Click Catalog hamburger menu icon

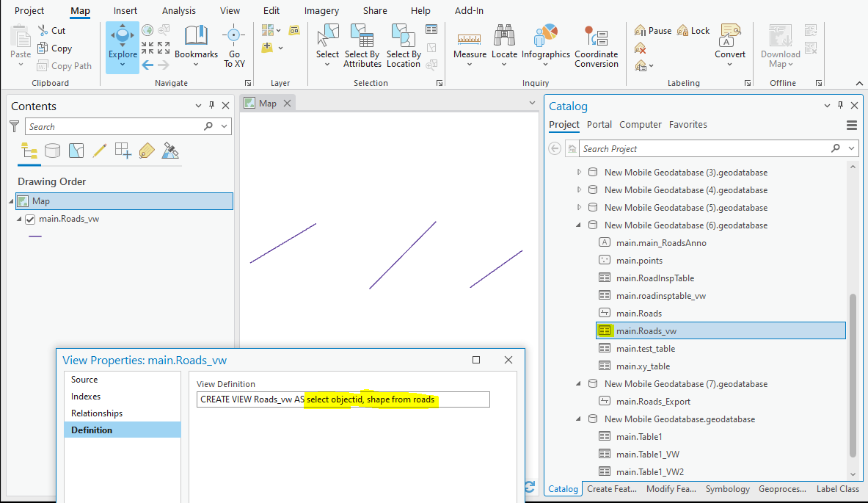coord(852,125)
